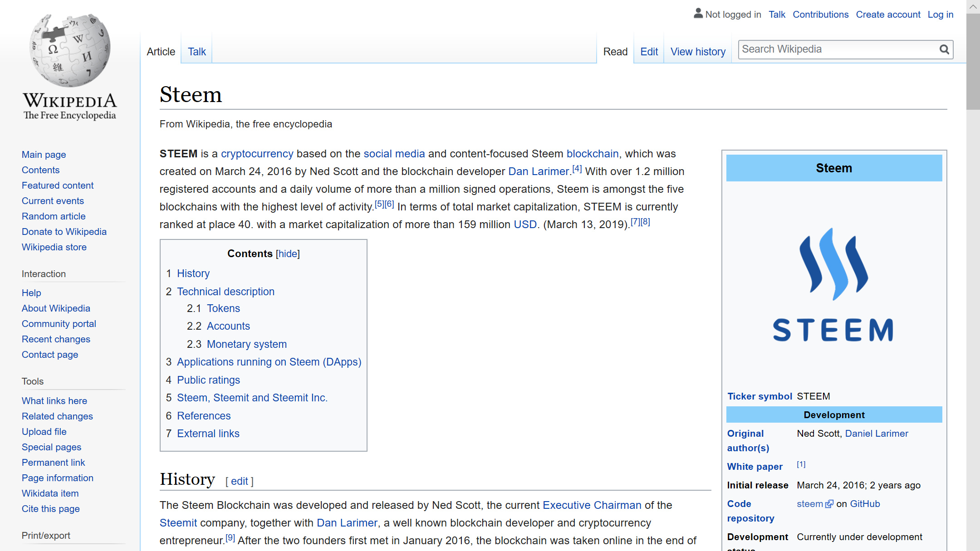Click the scrollbar up arrow
This screenshot has width=980, height=551.
(x=973, y=6)
